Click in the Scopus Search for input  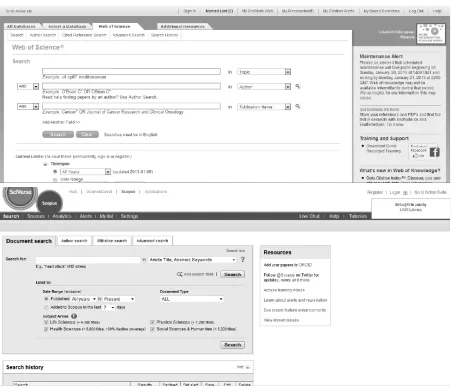[x=88, y=259]
